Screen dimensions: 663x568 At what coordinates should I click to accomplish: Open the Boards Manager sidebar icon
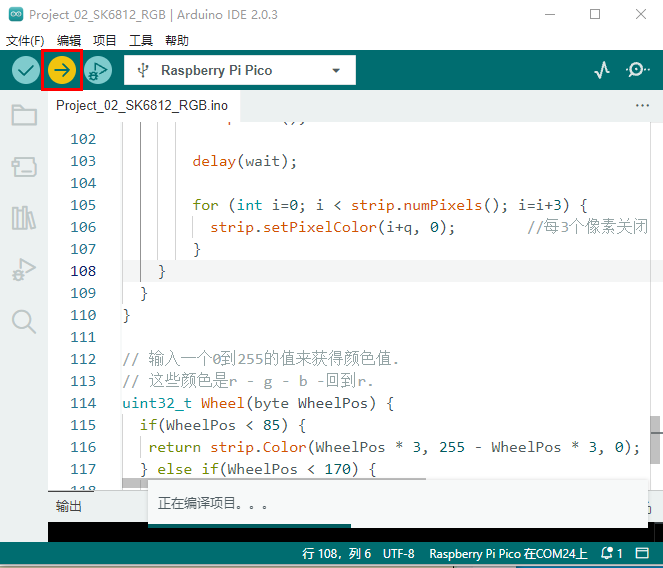[24, 167]
